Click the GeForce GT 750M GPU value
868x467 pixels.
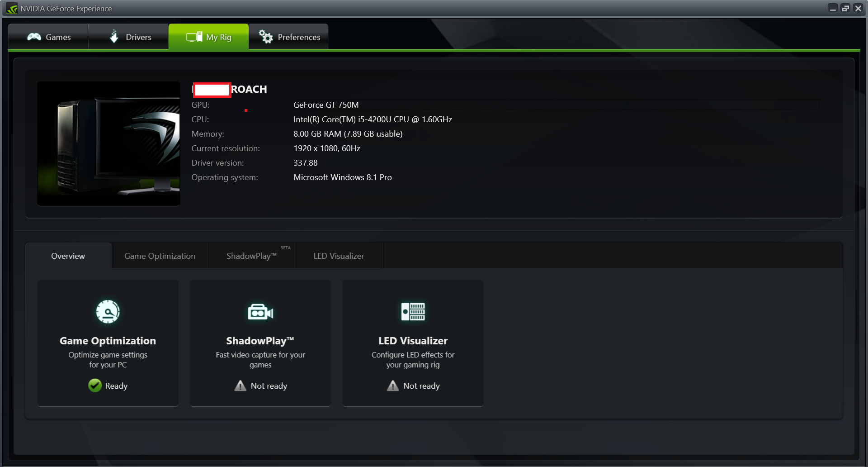click(x=326, y=105)
